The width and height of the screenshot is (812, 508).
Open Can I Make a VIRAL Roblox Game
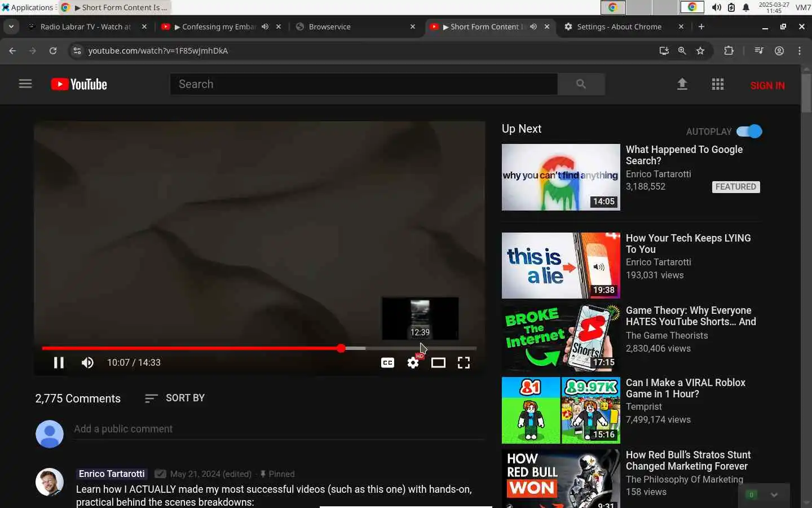686,388
